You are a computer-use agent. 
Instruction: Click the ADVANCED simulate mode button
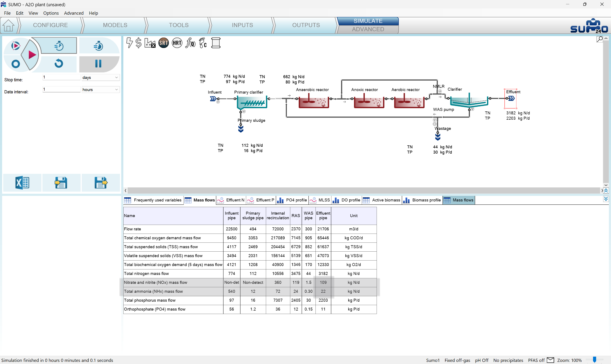tap(368, 29)
